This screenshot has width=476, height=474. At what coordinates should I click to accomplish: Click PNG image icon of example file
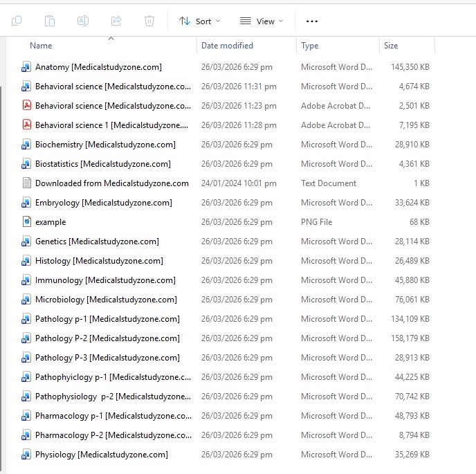27,222
